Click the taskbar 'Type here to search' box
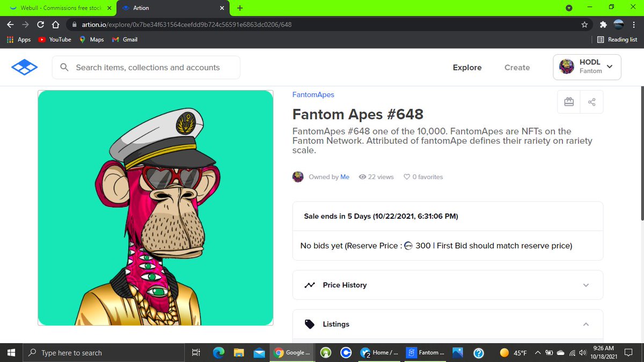 (x=104, y=352)
